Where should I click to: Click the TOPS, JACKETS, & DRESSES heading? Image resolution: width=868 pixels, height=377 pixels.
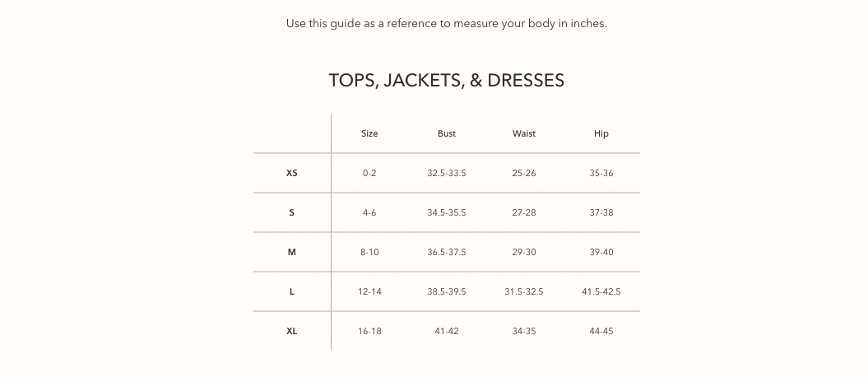click(x=446, y=81)
